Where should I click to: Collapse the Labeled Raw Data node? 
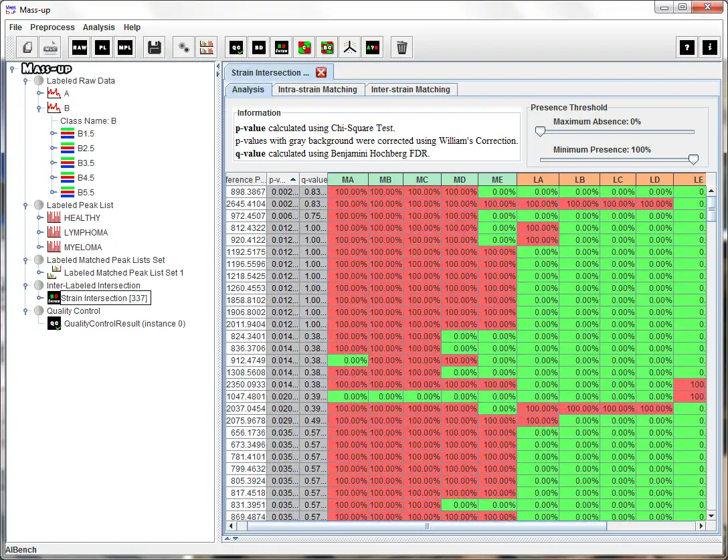click(25, 81)
